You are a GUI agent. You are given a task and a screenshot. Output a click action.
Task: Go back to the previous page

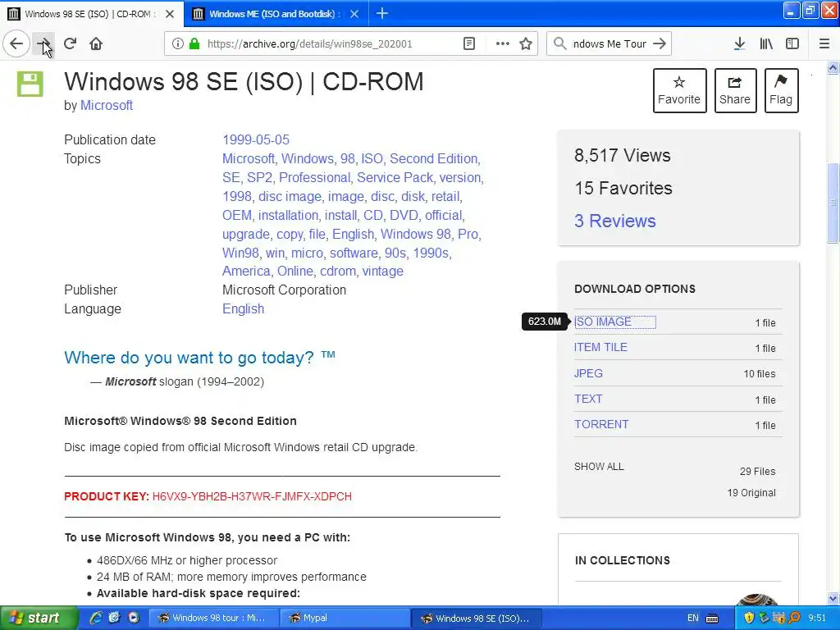point(16,43)
